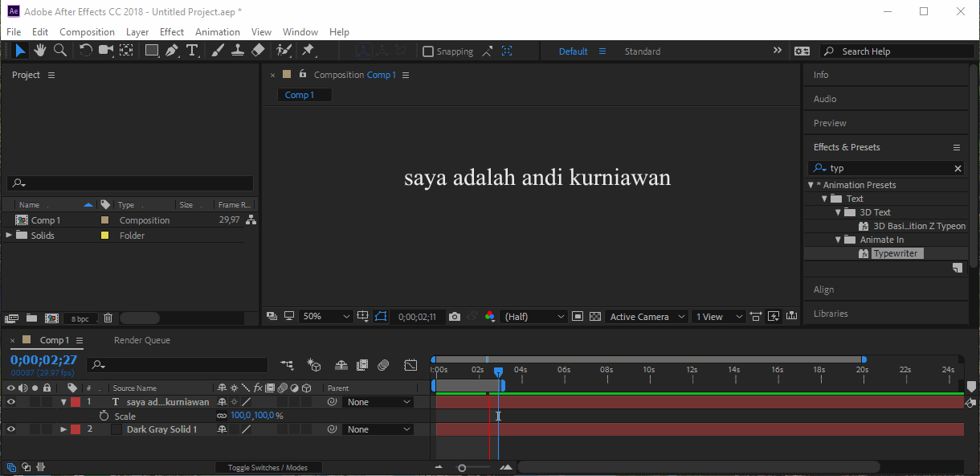Enable the Snapping checkbox
Screen dimensions: 980x476
(x=427, y=51)
